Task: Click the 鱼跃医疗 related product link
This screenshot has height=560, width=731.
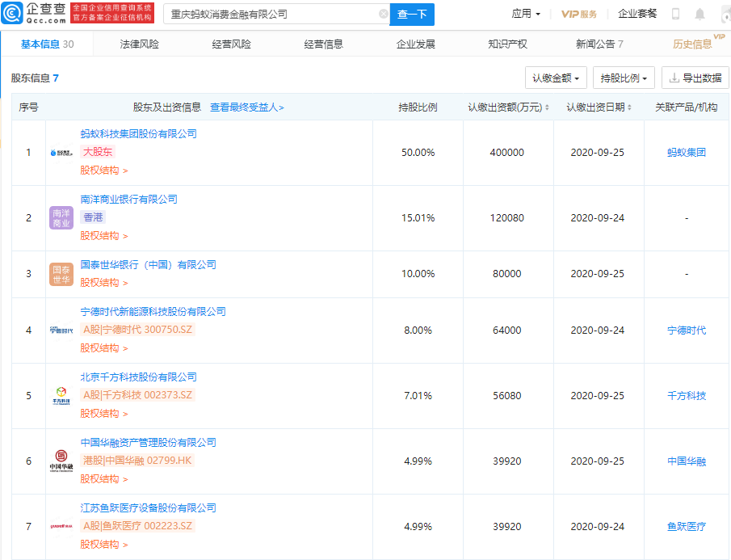Action: coord(687,526)
